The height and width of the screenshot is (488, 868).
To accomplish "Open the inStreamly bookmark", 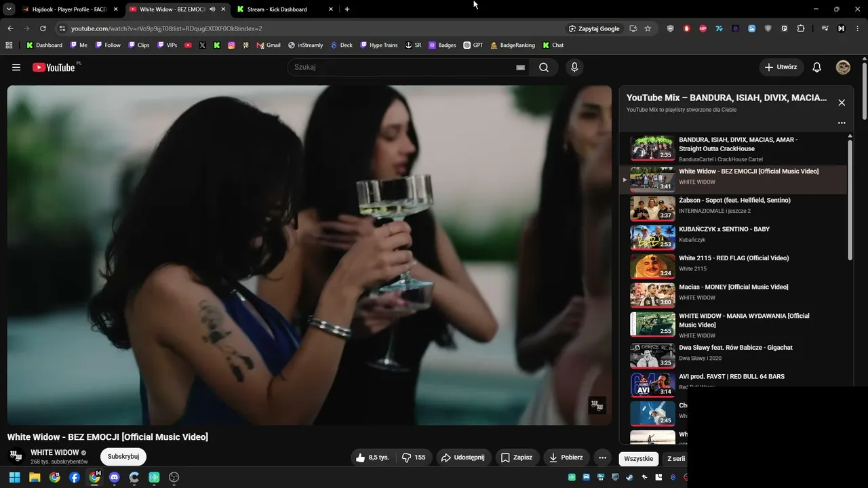I will tap(305, 45).
